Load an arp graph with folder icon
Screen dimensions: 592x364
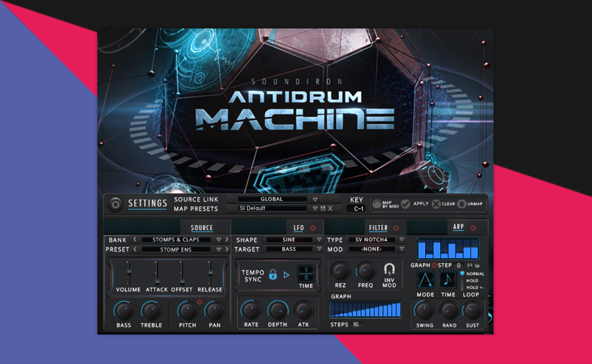pos(477,266)
